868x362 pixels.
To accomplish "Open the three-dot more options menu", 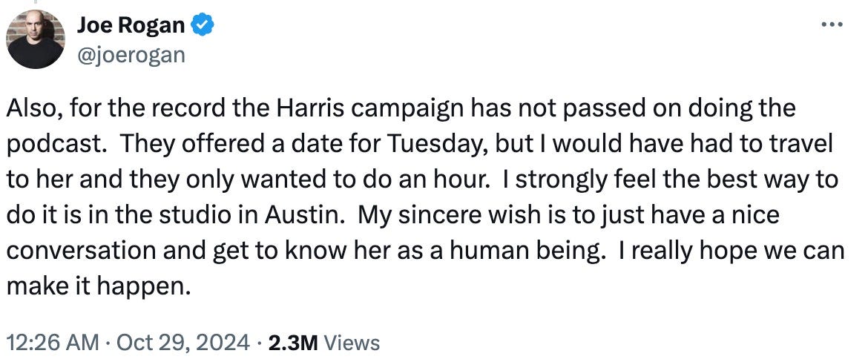I will click(x=832, y=25).
